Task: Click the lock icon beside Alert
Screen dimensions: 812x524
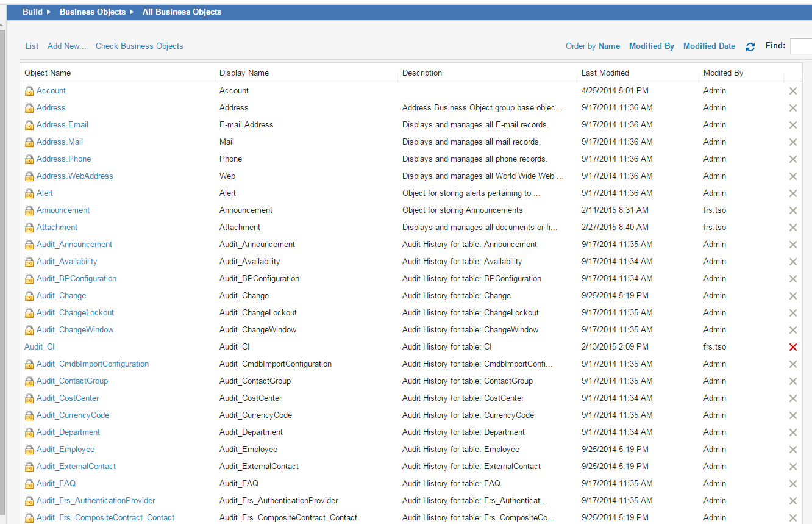Action: click(29, 193)
